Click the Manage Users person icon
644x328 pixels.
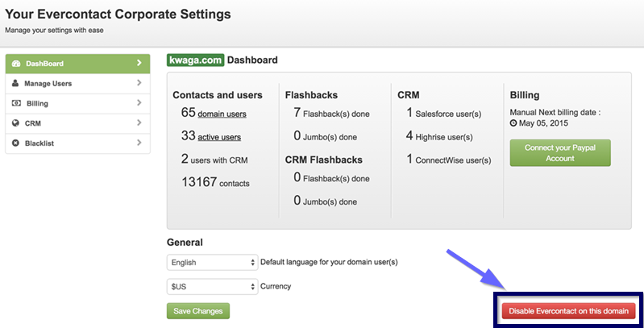(15, 83)
